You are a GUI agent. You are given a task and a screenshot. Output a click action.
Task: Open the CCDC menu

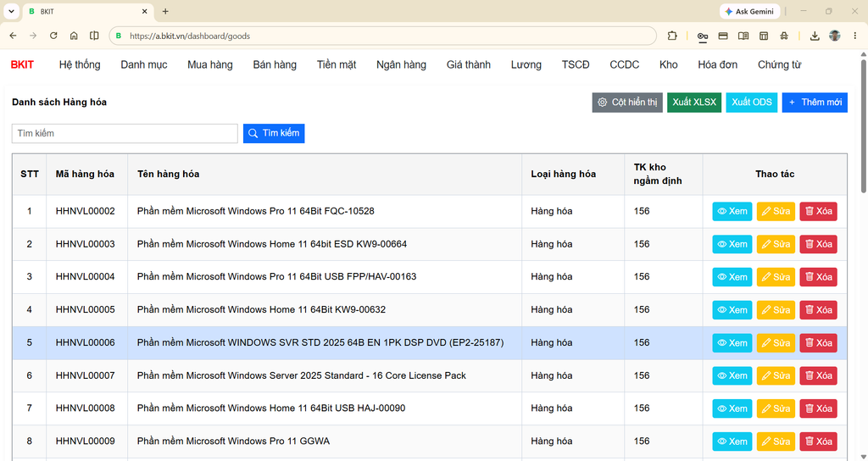[625, 64]
